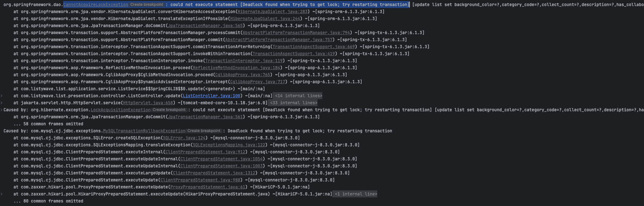The height and width of the screenshot is (206, 644).
Task: Create breakpoint for LockAcquisitionException
Action: tap(169, 110)
